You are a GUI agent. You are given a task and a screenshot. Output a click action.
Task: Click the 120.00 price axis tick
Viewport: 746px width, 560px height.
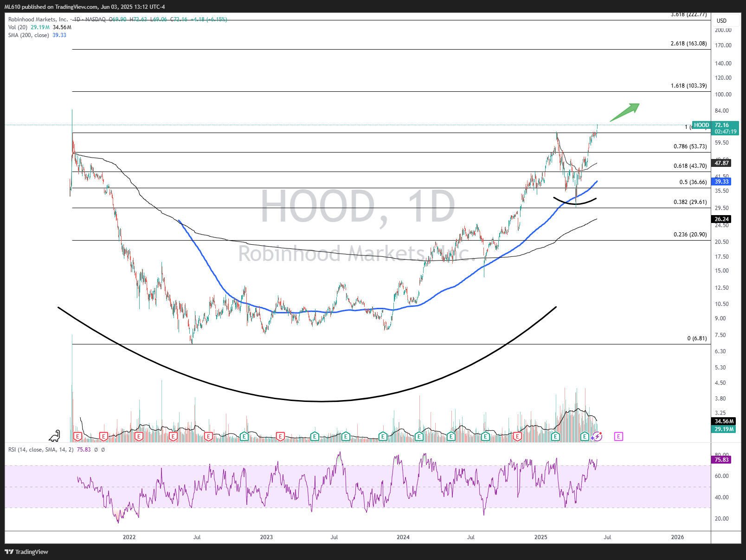tap(723, 78)
